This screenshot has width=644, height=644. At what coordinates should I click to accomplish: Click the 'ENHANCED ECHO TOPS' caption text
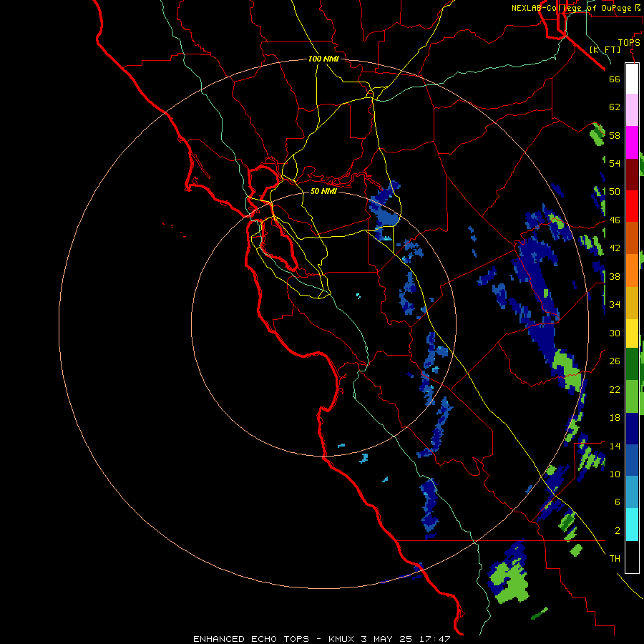tap(251, 639)
